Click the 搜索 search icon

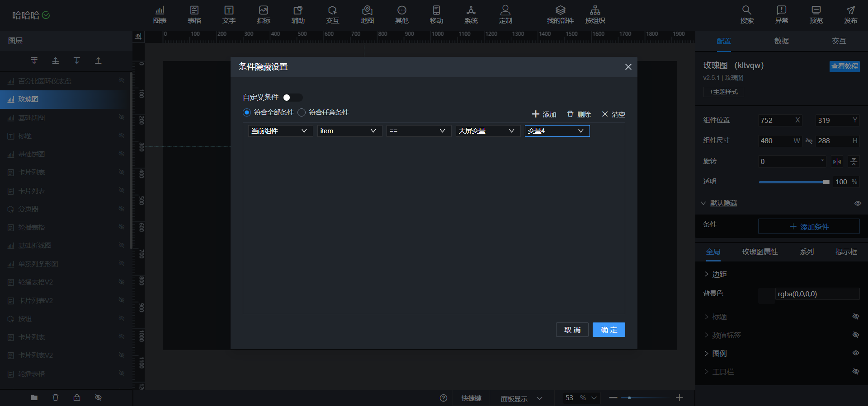(x=747, y=15)
